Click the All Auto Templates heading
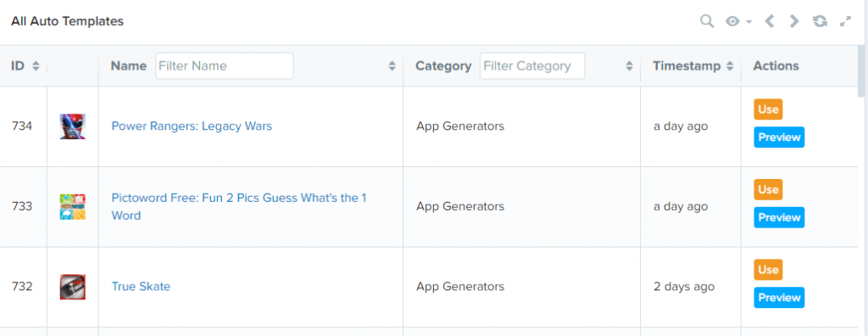Viewport: 868px width, 336px height. (67, 21)
